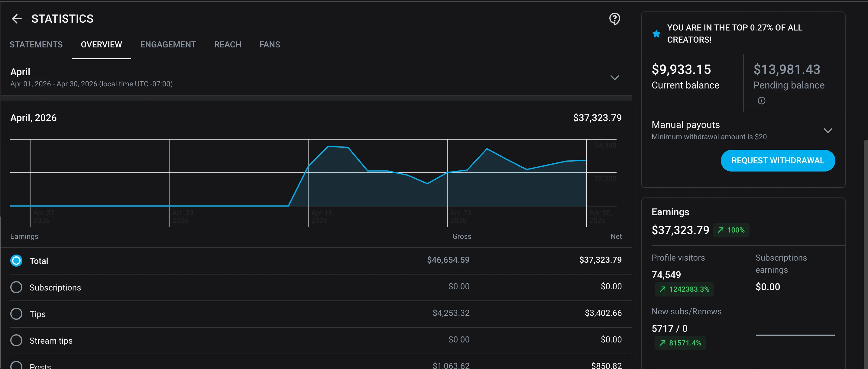This screenshot has width=868, height=369.
Task: Click Tips gross amount $4,253.32
Action: [451, 313]
